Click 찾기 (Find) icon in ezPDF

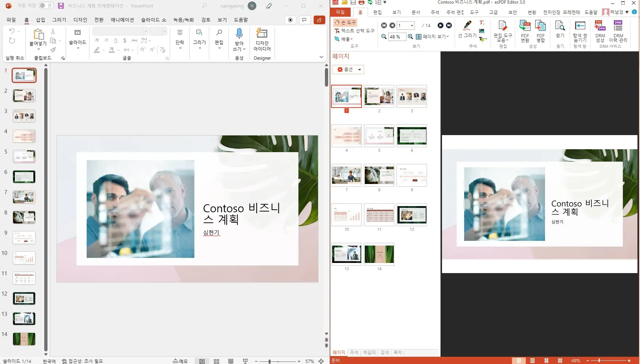[x=560, y=29]
